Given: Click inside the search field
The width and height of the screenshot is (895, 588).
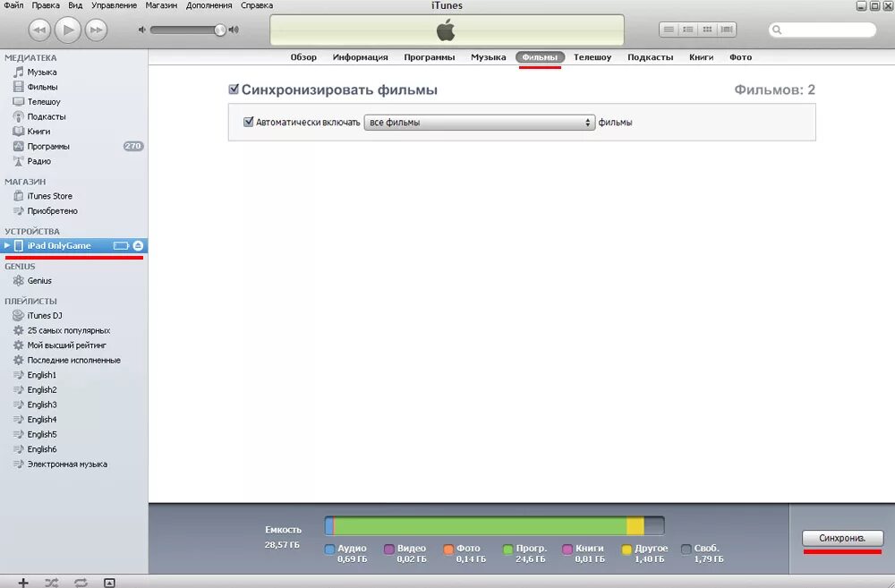Looking at the screenshot, I should (x=822, y=30).
